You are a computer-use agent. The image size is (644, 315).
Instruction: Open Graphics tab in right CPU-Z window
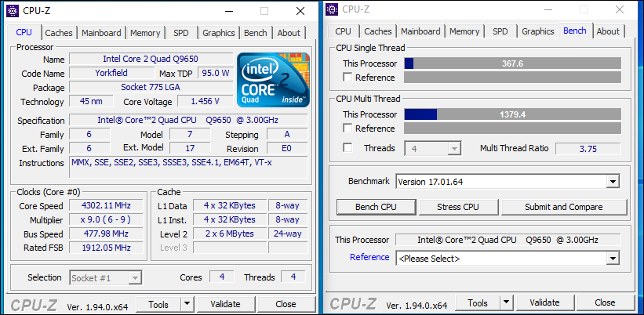[537, 31]
